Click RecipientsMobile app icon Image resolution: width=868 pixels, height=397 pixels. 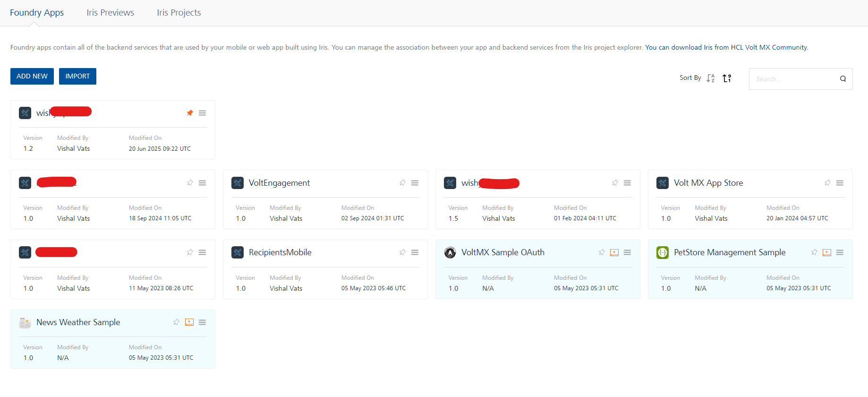[238, 252]
